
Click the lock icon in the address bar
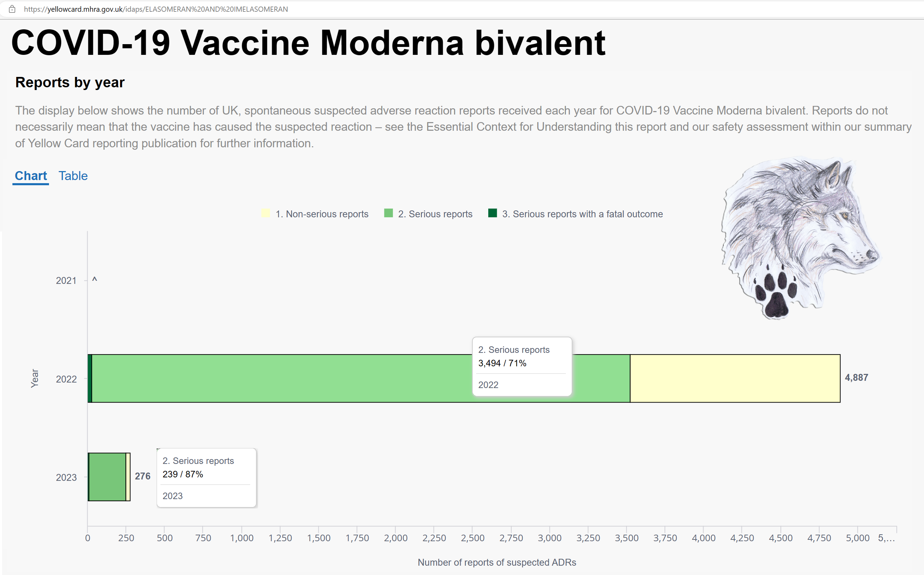[12, 9]
